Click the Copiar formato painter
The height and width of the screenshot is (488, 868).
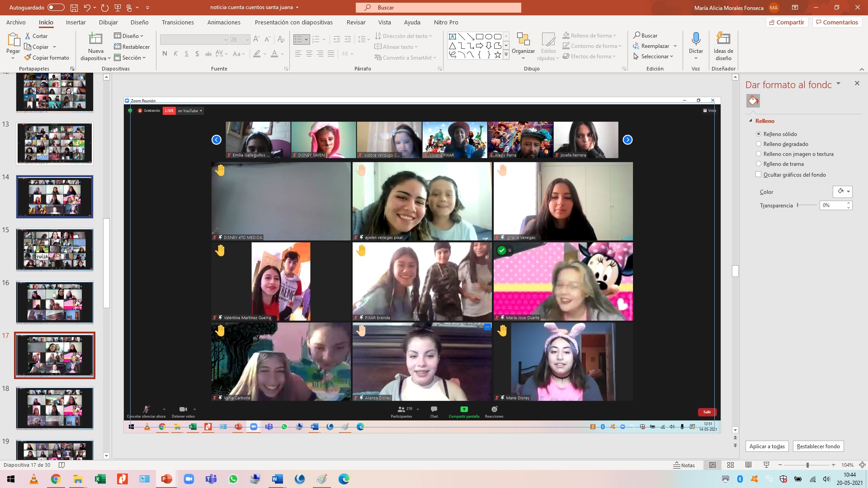pyautogui.click(x=47, y=57)
